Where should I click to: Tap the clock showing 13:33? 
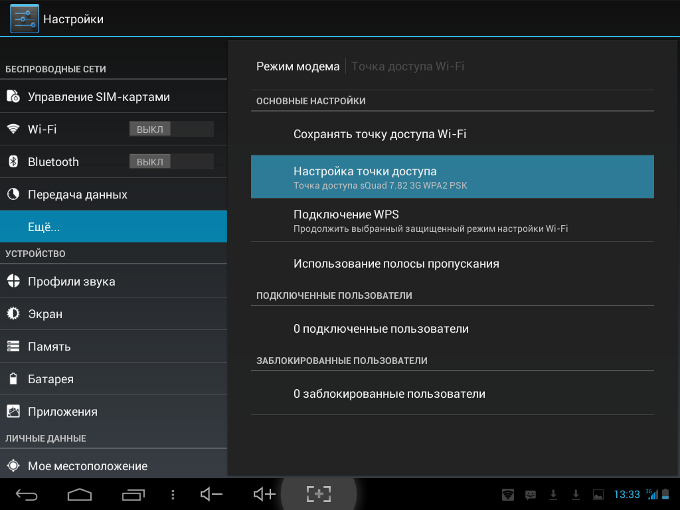(x=627, y=494)
